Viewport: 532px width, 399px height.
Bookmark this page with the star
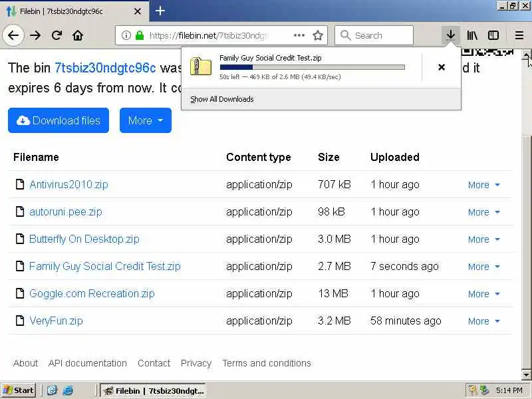(318, 35)
